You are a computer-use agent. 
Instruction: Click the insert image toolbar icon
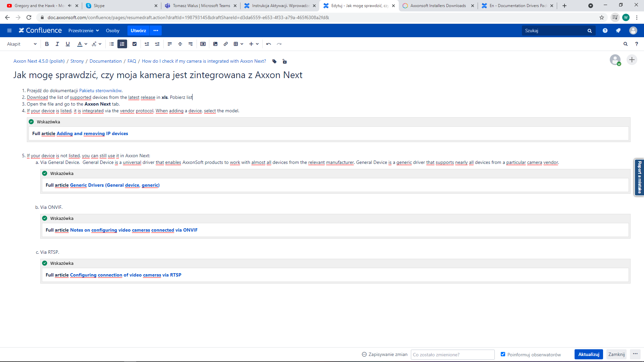pyautogui.click(x=215, y=44)
